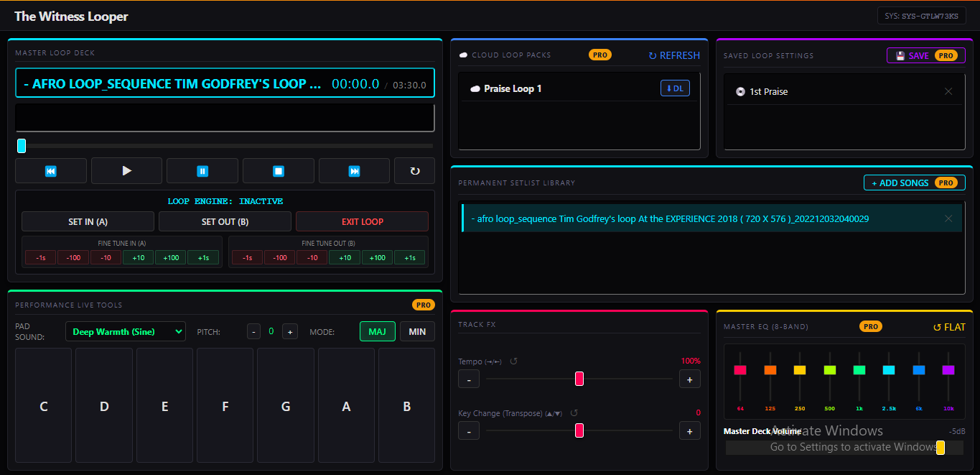
Task: Download the Praise Loop 1 pack
Action: click(675, 88)
